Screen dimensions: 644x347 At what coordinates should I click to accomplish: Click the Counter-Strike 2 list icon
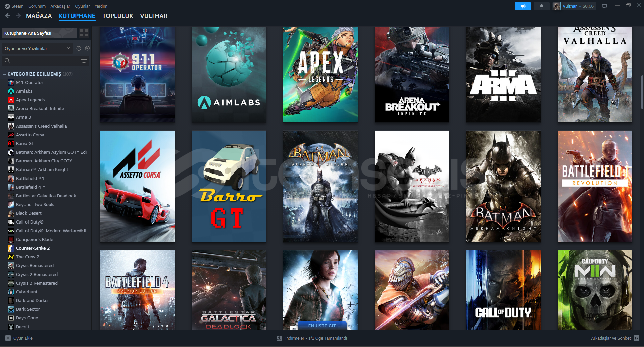(11, 248)
